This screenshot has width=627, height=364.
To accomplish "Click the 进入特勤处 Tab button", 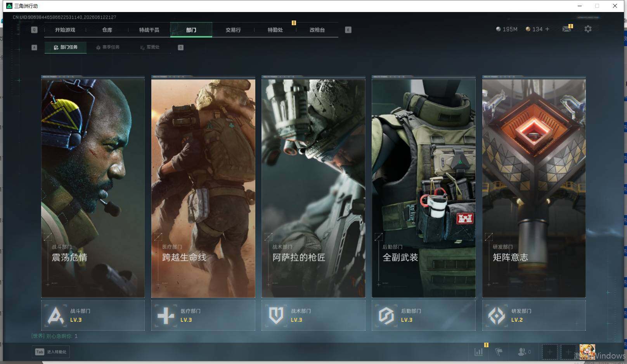I will pos(51,352).
